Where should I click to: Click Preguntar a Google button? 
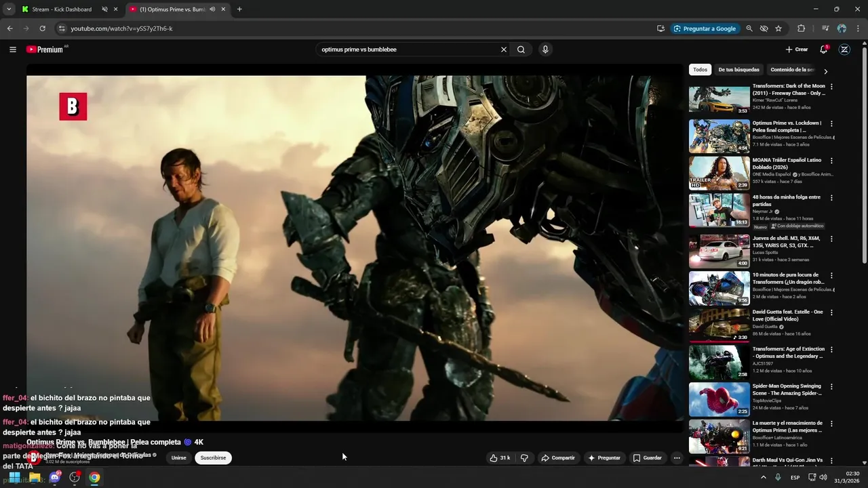[x=705, y=28]
